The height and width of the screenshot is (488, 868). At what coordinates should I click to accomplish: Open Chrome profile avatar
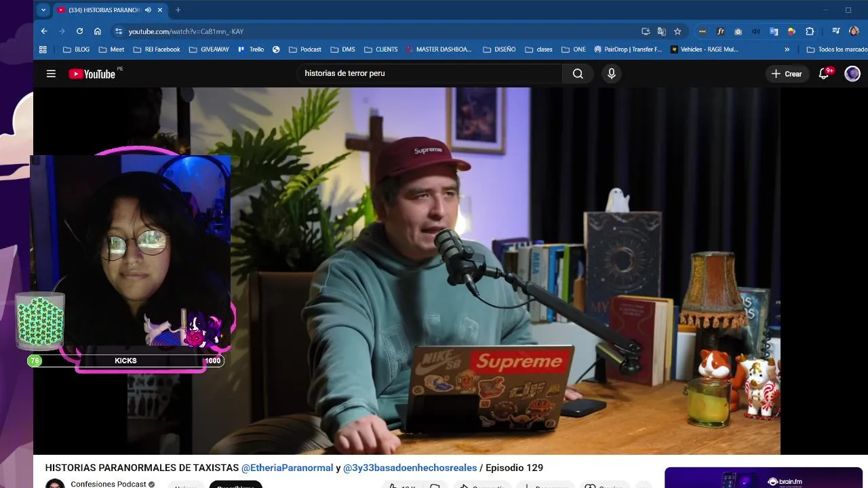click(x=854, y=31)
